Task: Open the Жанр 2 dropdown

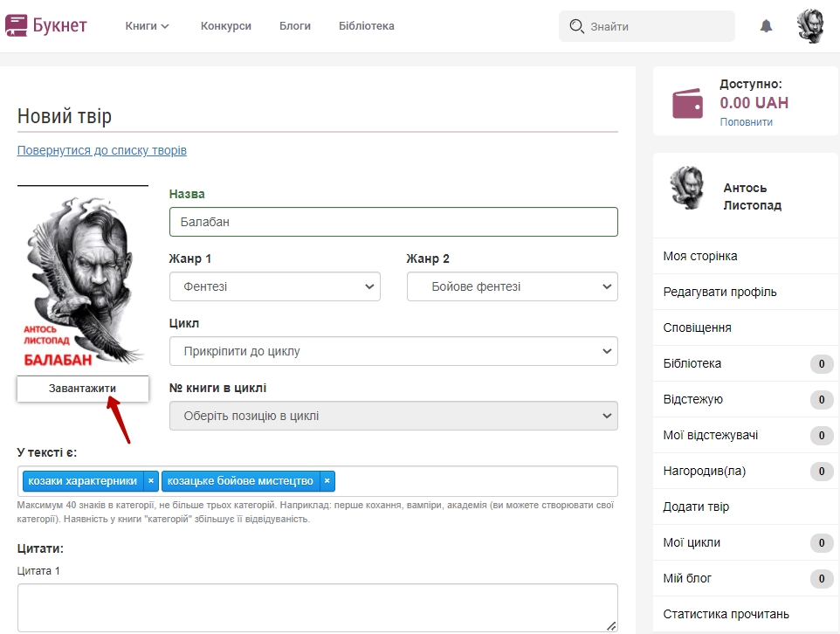Action: pos(513,286)
